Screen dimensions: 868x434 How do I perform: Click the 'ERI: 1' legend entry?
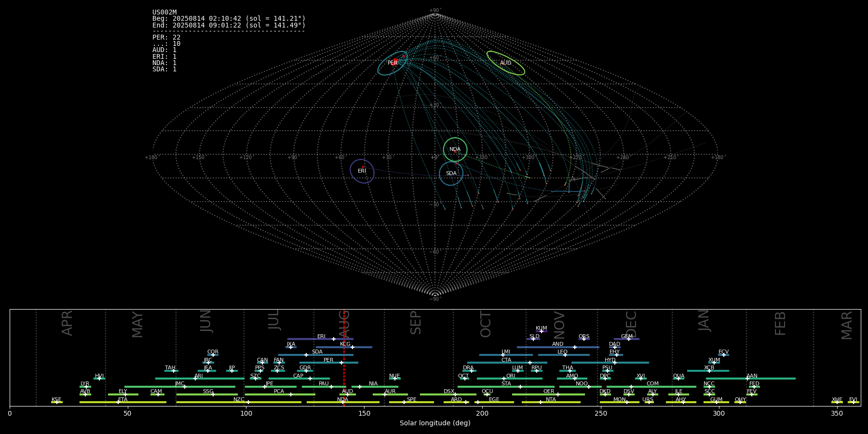(x=164, y=56)
